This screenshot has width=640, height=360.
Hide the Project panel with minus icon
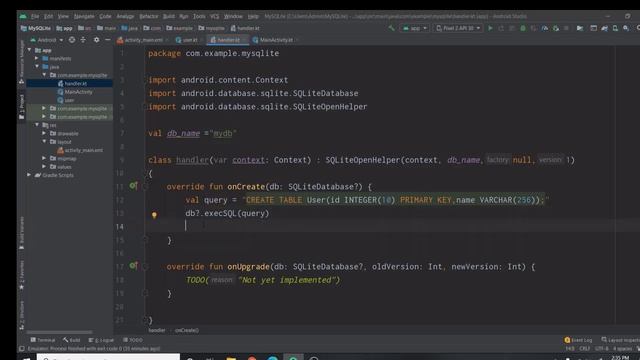click(107, 40)
